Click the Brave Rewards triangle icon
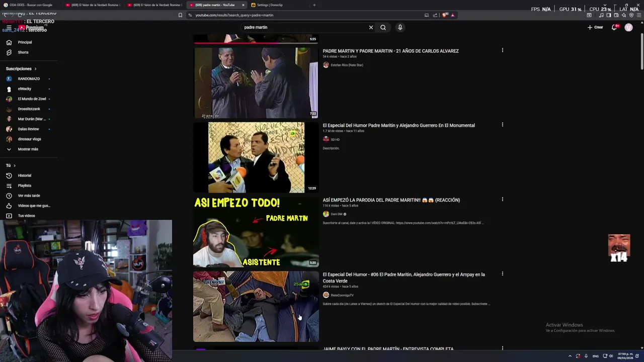The width and height of the screenshot is (644, 362). [x=452, y=15]
